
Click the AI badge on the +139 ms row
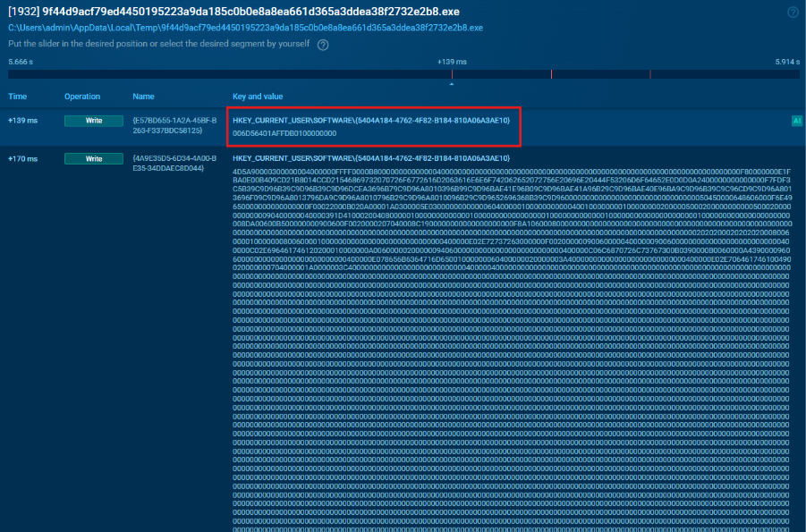(x=797, y=121)
